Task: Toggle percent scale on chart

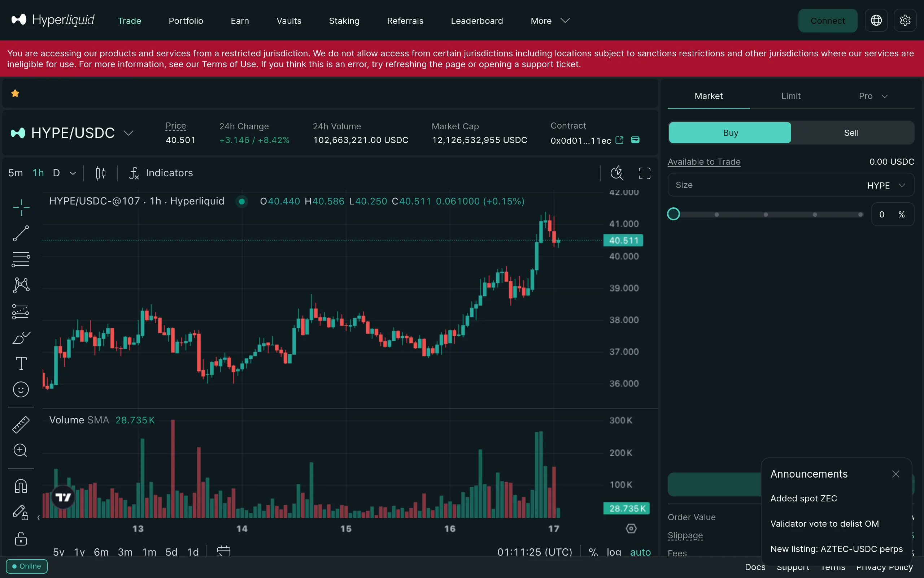Action: pyautogui.click(x=593, y=552)
